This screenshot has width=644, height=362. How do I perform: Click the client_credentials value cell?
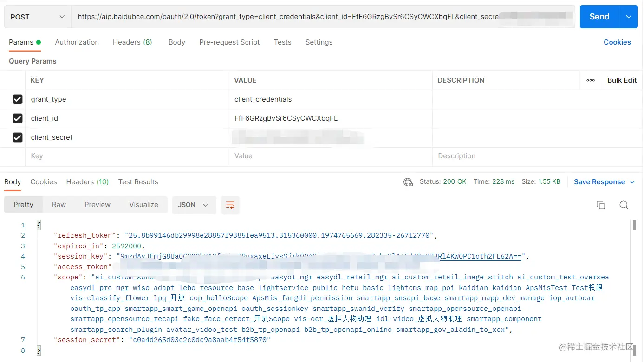pos(331,99)
